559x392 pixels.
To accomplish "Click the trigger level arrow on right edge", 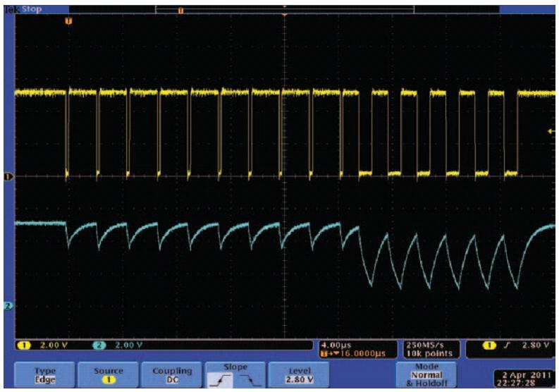I will point(551,132).
